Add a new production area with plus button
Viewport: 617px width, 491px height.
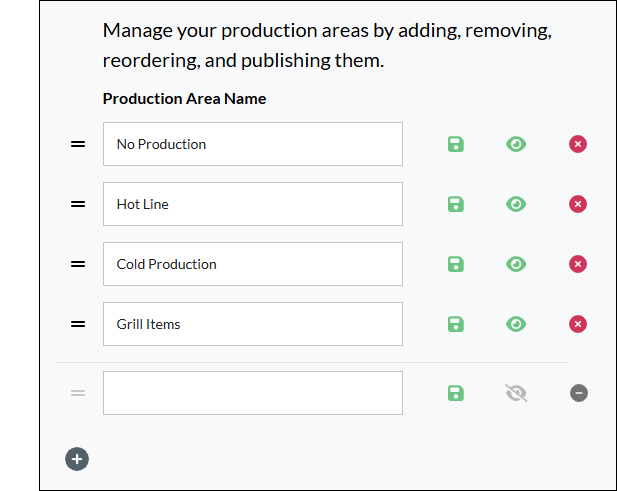click(x=77, y=459)
